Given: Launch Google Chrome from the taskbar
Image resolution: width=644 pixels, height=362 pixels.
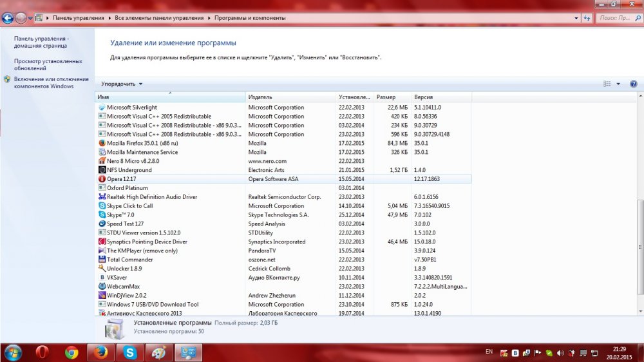Looking at the screenshot, I should click(x=71, y=352).
